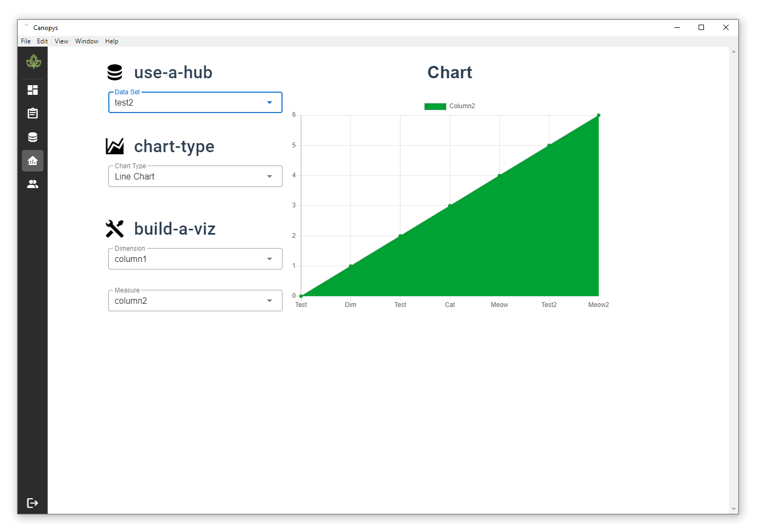Open the dashboard grid icon in sidebar
764x532 pixels.
(x=33, y=90)
